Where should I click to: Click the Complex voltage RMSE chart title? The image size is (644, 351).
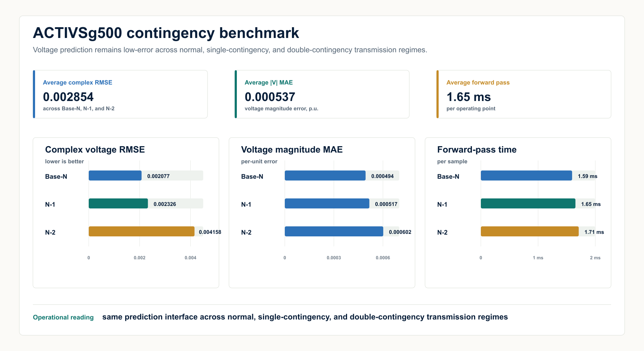(x=95, y=149)
